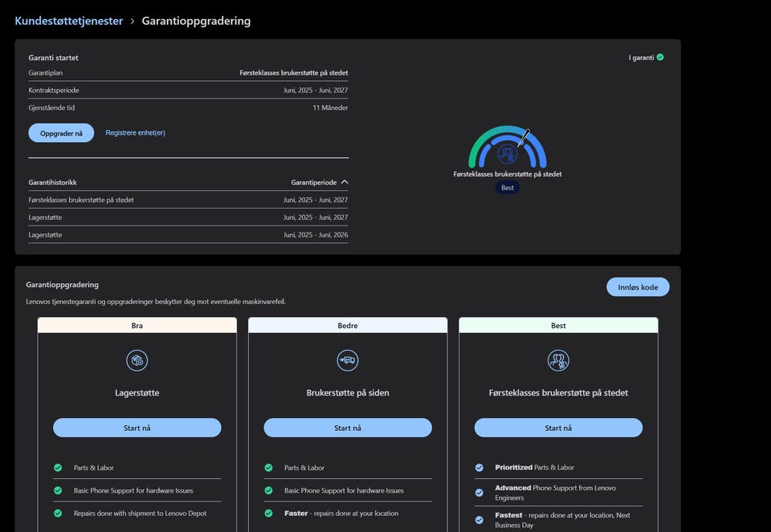Click the Kontraktsperiode Juni 2025 - Juni 2027 value
This screenshot has height=532, width=771.
315,91
